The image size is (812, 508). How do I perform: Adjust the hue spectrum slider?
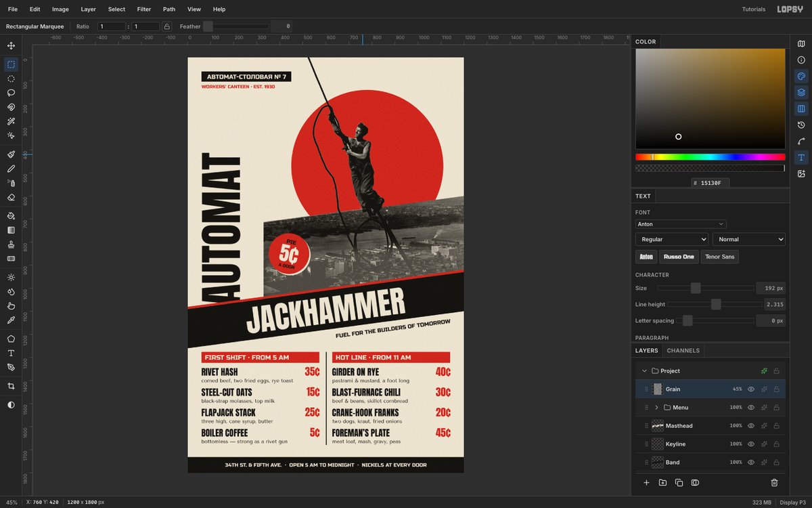[x=710, y=157]
